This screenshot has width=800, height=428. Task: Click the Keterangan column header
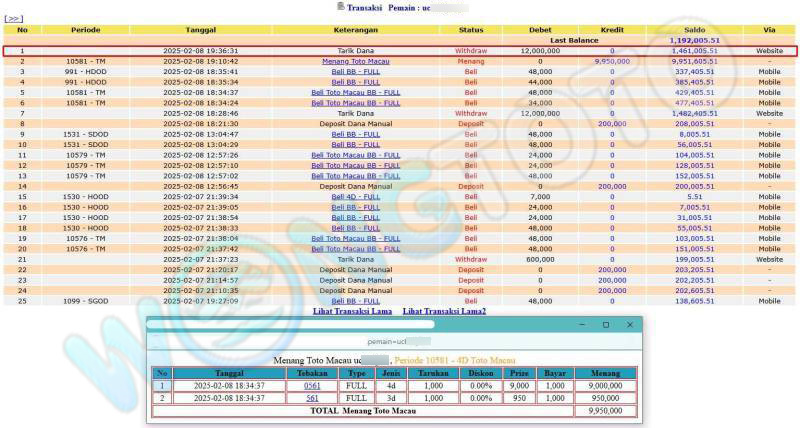click(355, 30)
